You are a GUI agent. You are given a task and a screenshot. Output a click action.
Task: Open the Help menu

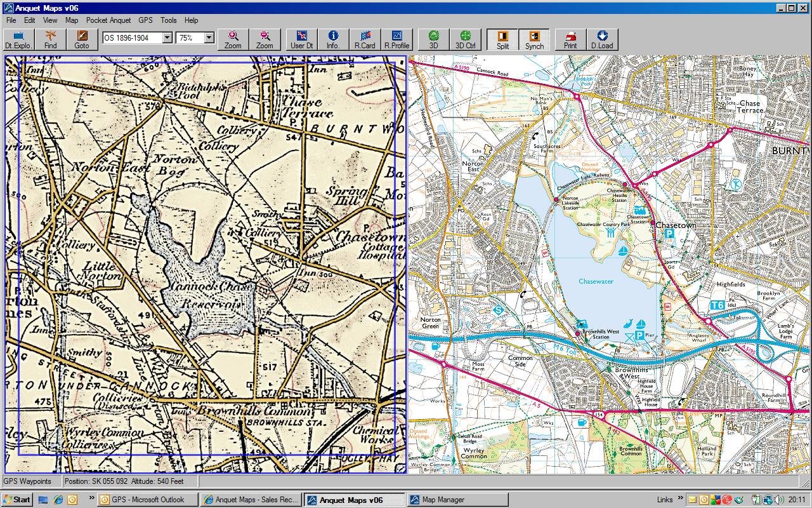click(191, 20)
